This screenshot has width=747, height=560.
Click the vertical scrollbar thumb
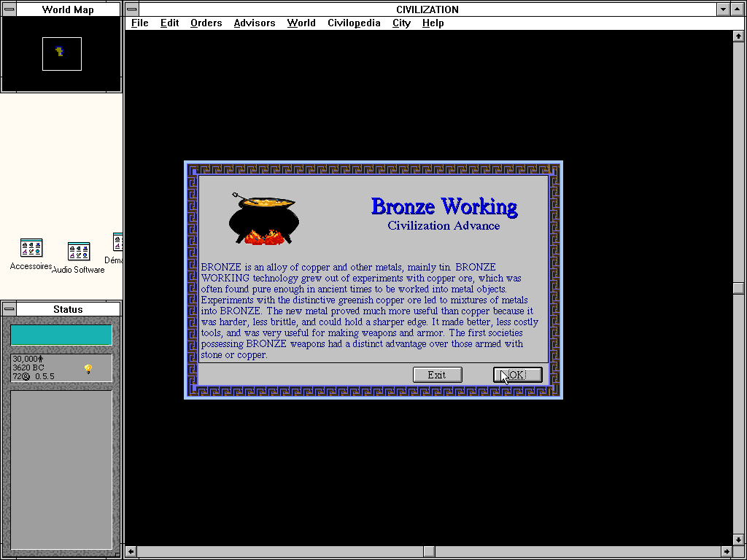click(738, 288)
